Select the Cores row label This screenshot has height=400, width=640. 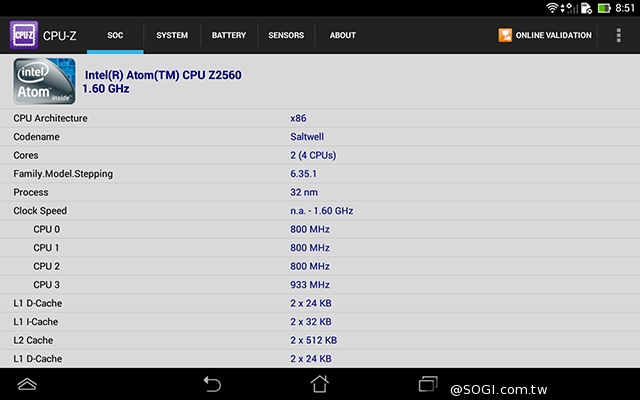[26, 156]
